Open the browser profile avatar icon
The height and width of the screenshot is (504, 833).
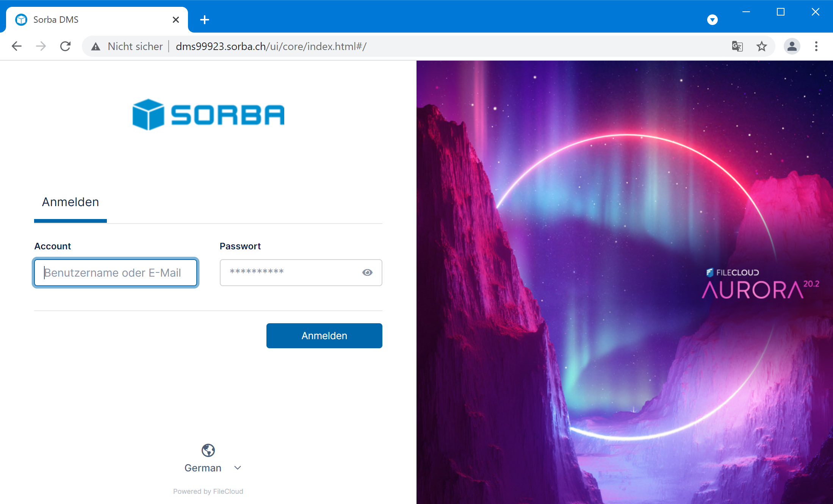tap(792, 46)
